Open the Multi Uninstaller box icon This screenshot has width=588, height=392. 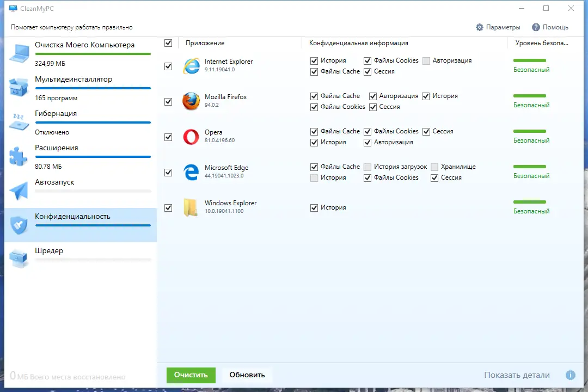pos(19,87)
